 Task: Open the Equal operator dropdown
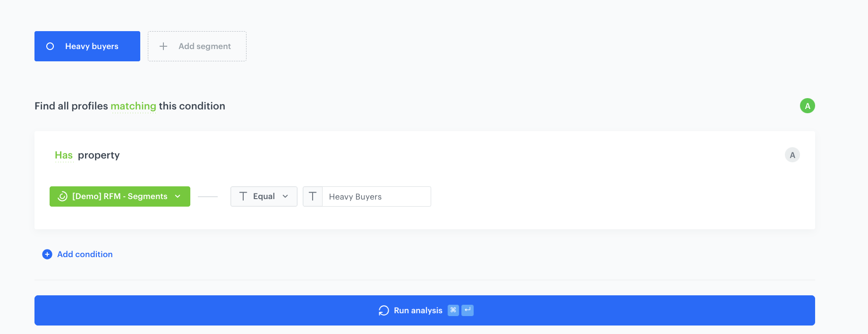pyautogui.click(x=264, y=196)
